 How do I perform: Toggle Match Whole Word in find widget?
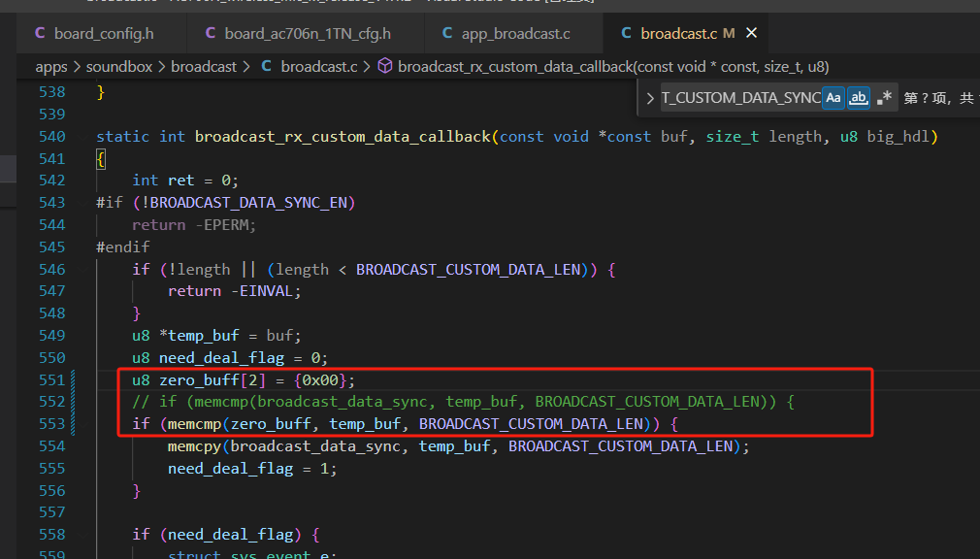coord(859,98)
